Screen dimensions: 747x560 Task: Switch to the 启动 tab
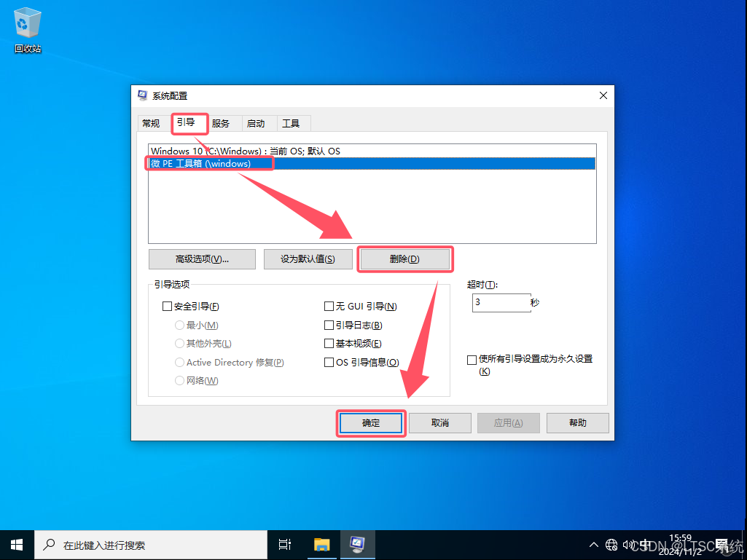256,123
